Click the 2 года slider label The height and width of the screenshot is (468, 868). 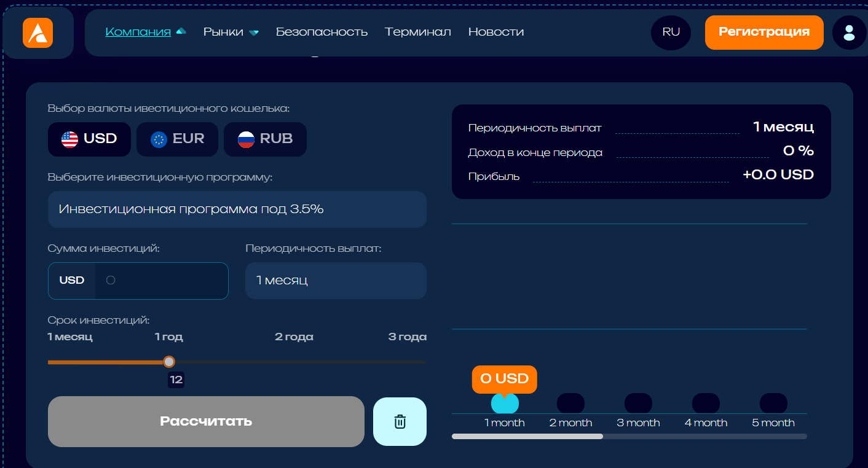294,337
